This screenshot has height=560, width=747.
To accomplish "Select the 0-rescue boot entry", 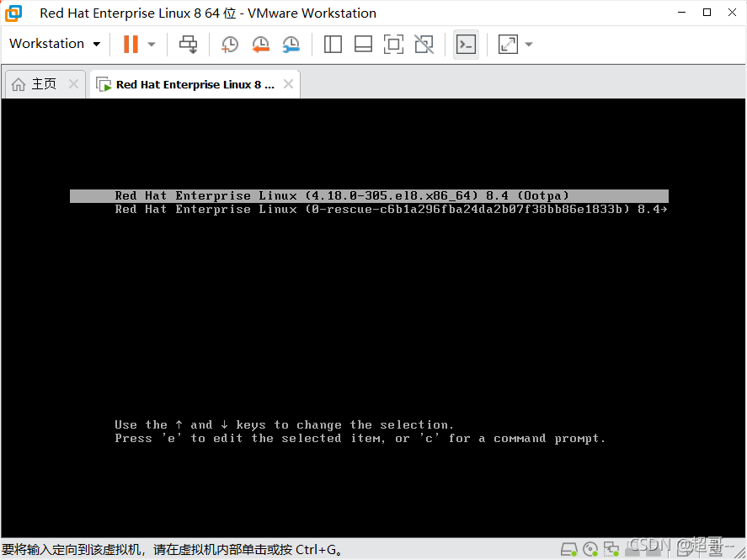I will pos(369,209).
